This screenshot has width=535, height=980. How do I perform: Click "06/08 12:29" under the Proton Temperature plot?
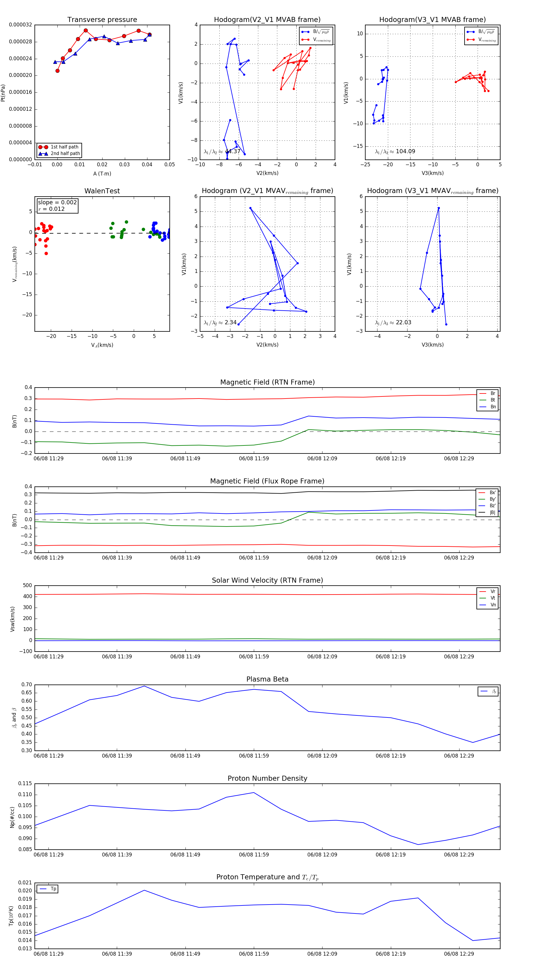pyautogui.click(x=459, y=954)
